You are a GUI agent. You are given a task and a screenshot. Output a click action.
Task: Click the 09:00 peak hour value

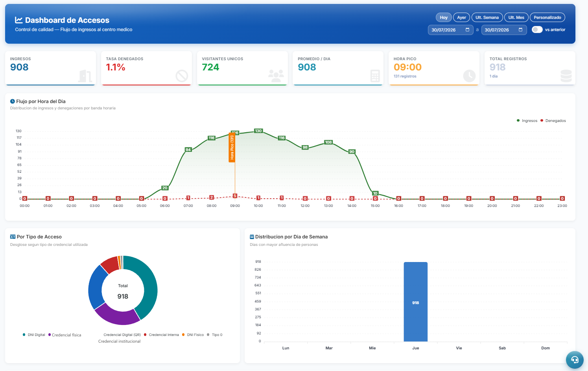[x=407, y=67]
